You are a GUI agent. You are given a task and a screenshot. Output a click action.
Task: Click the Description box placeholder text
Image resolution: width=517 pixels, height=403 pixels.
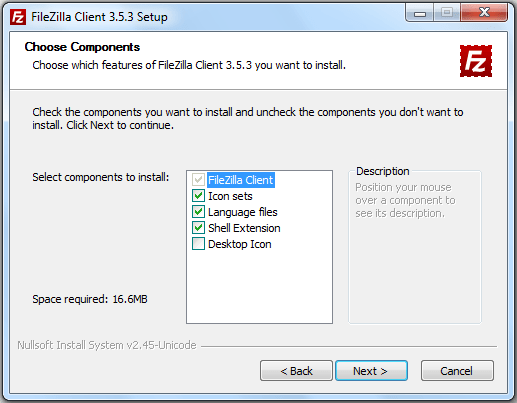(x=405, y=200)
